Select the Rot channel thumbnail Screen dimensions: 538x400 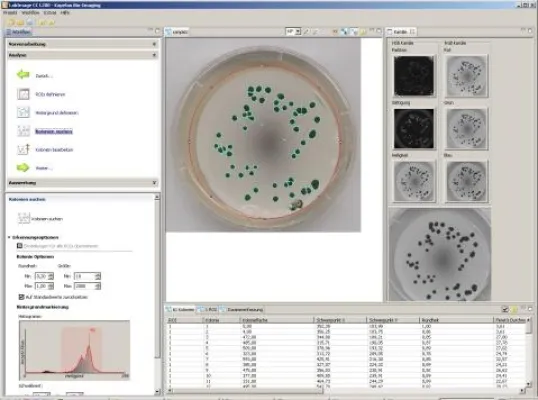pos(466,76)
